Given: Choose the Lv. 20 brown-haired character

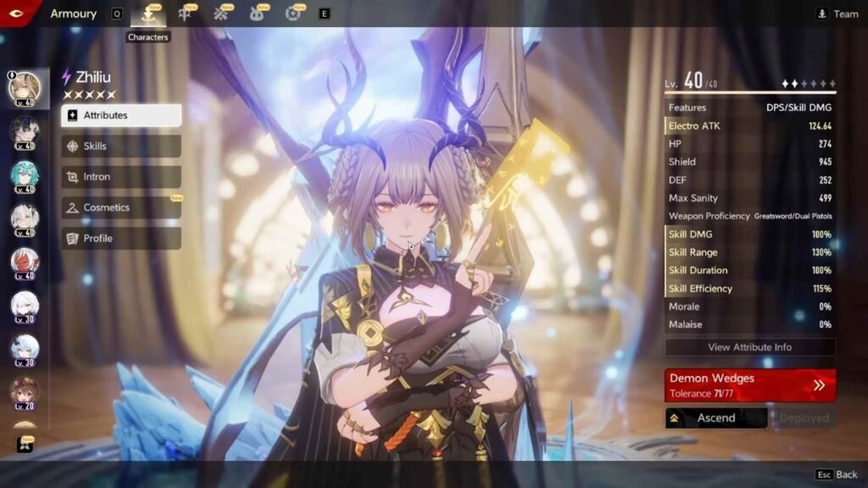Looking at the screenshot, I should (x=24, y=391).
